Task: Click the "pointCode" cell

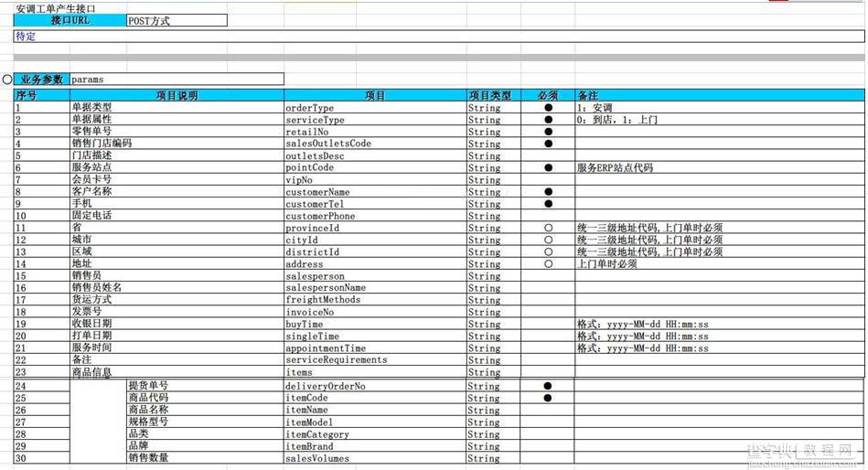Action: [375, 167]
